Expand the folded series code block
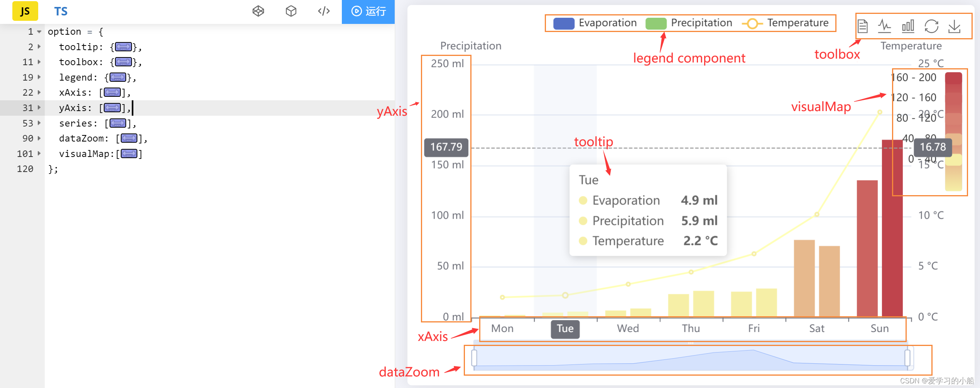Screen dimensions: 980x388 (x=118, y=123)
